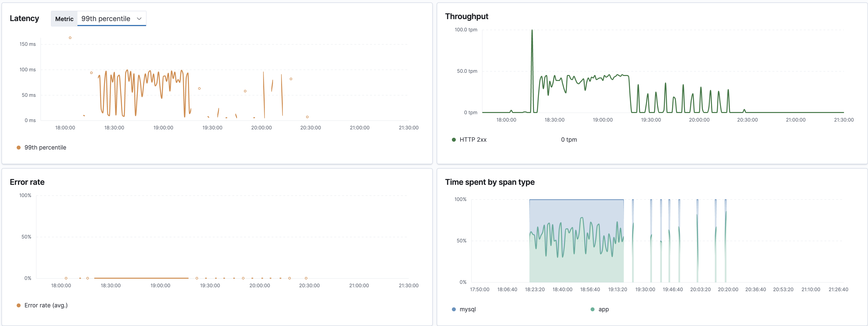Click the Throughput panel title
This screenshot has width=868, height=326.
pos(467,16)
